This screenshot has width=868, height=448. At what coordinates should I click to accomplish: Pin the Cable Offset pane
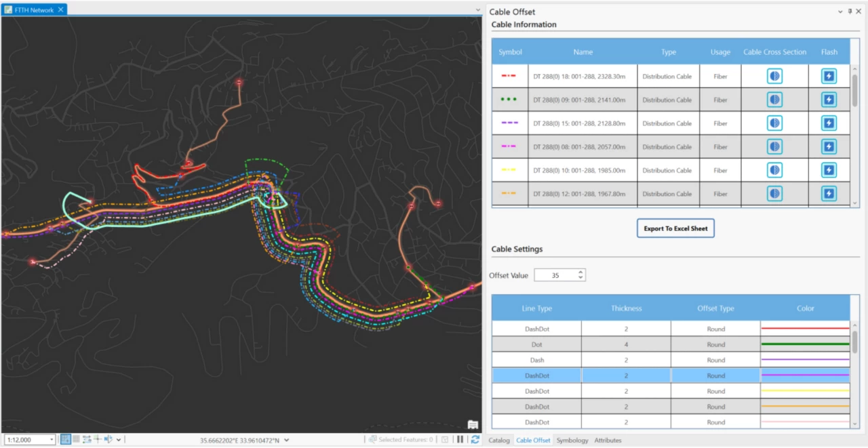[850, 12]
